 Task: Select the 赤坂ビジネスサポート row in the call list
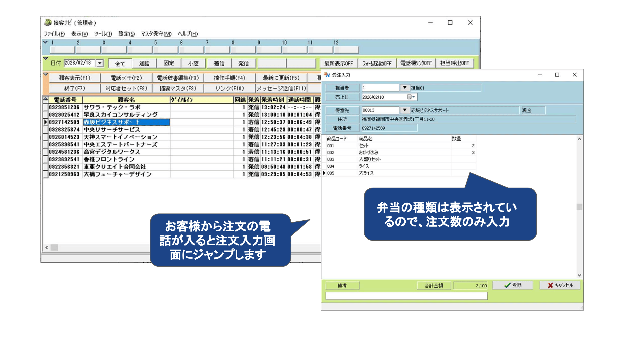pyautogui.click(x=112, y=122)
